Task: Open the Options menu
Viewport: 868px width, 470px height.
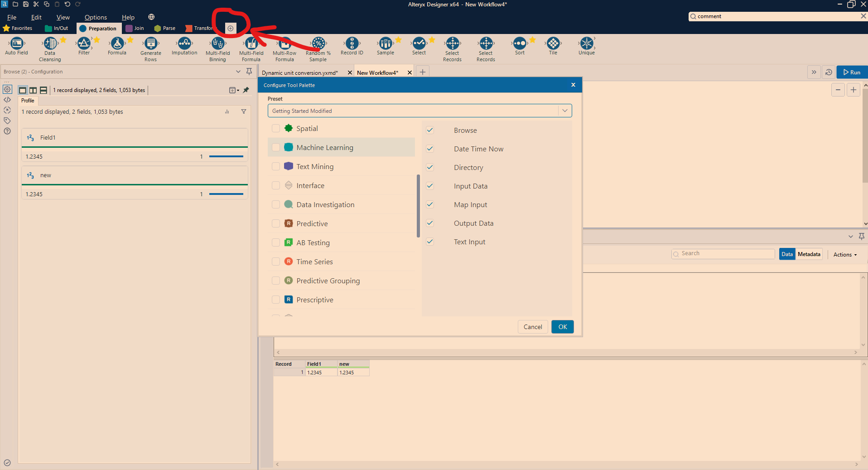Action: (95, 17)
